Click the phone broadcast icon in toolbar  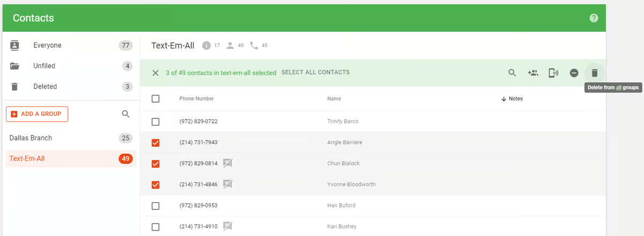click(553, 73)
